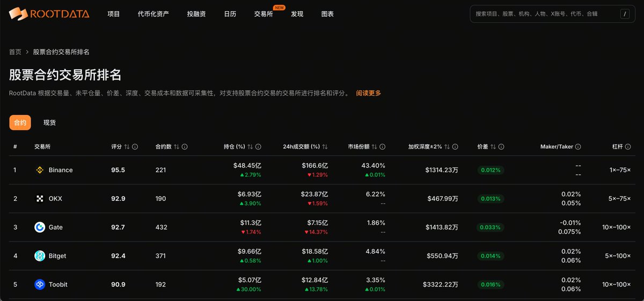Open the 项目 menu
This screenshot has width=644, height=301.
pyautogui.click(x=114, y=14)
